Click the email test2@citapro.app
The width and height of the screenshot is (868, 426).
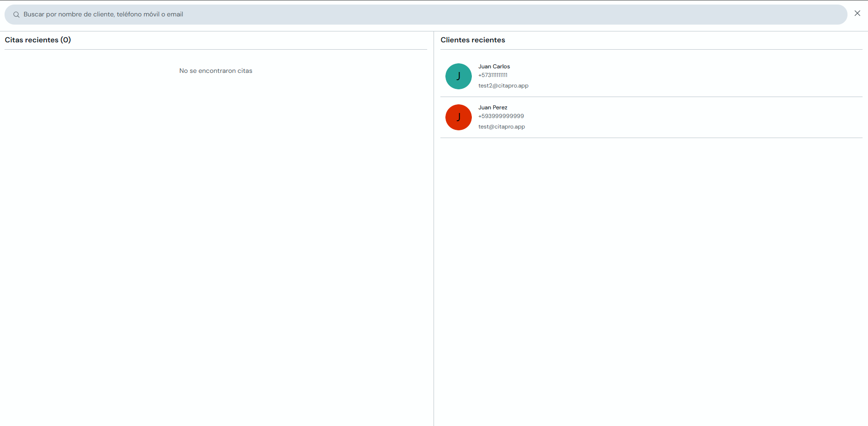point(503,86)
